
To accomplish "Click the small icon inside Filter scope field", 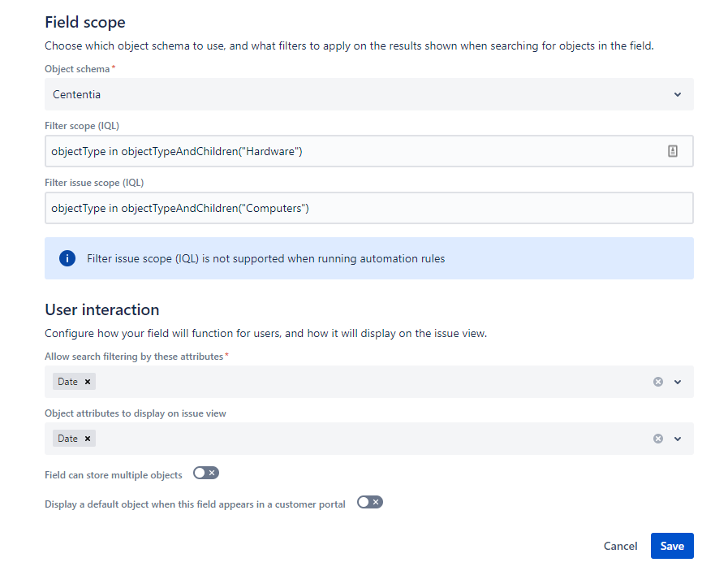I will click(x=672, y=151).
